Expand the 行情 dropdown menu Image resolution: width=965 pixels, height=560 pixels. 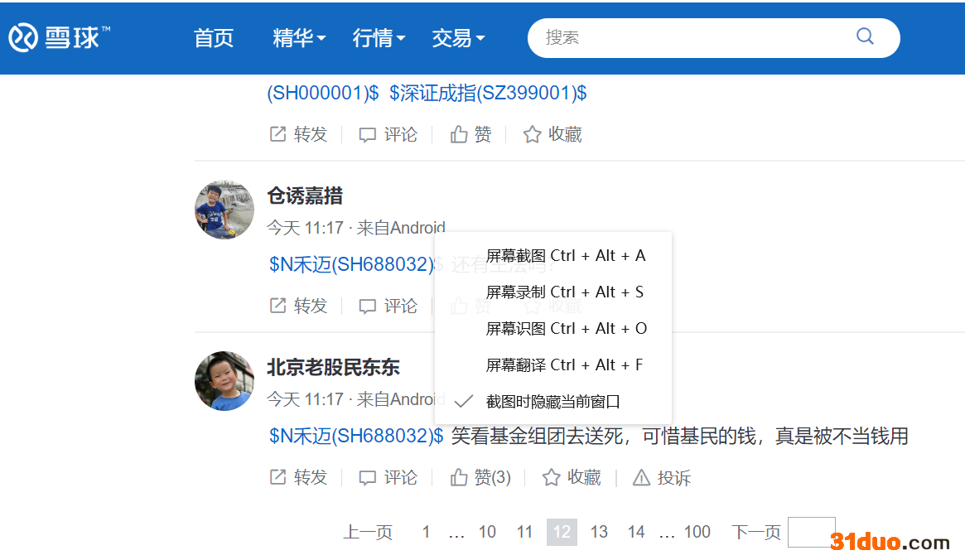coord(379,38)
